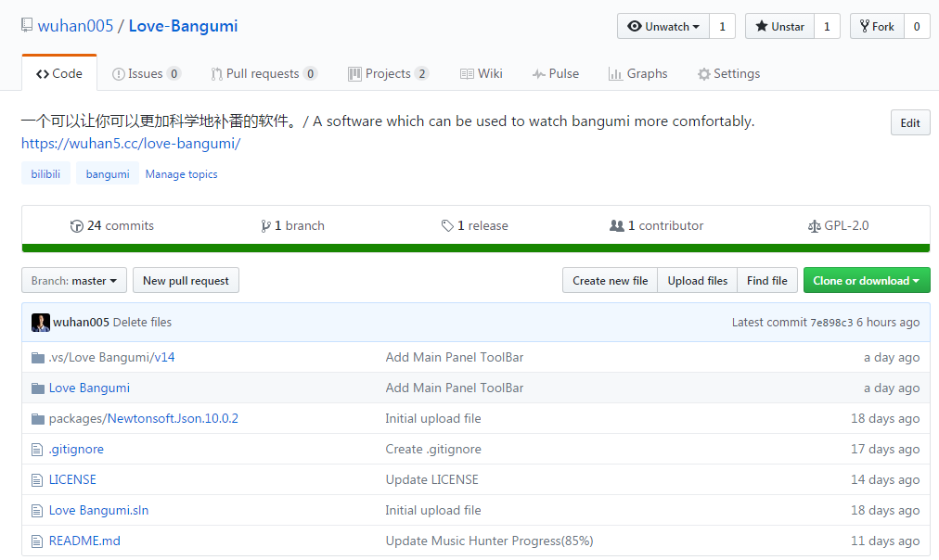The width and height of the screenshot is (939, 560).
Task: Open the Update LICENSE commit message
Action: [431, 480]
